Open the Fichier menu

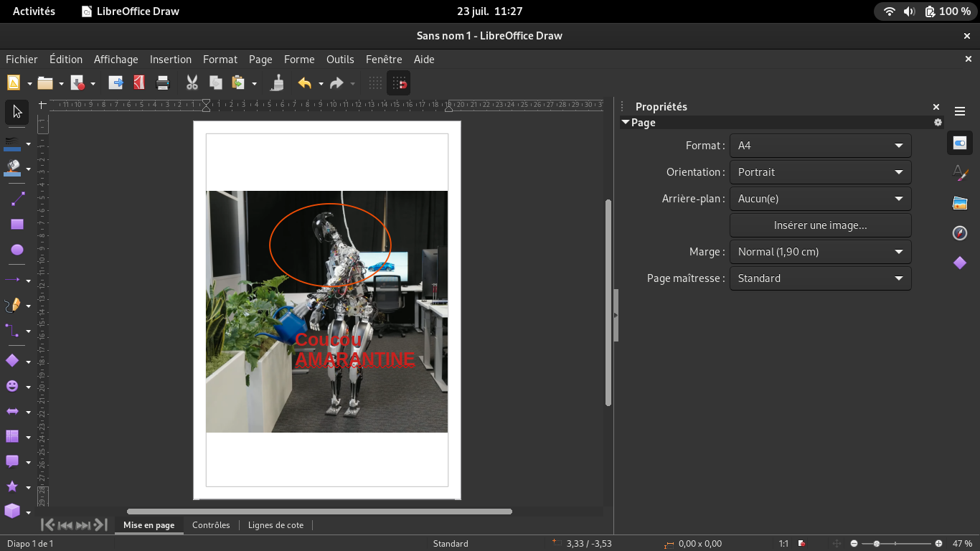pyautogui.click(x=22, y=60)
